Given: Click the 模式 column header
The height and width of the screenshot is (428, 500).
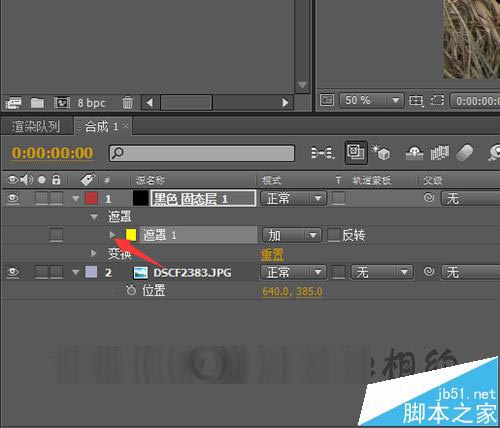Looking at the screenshot, I should click(272, 181).
